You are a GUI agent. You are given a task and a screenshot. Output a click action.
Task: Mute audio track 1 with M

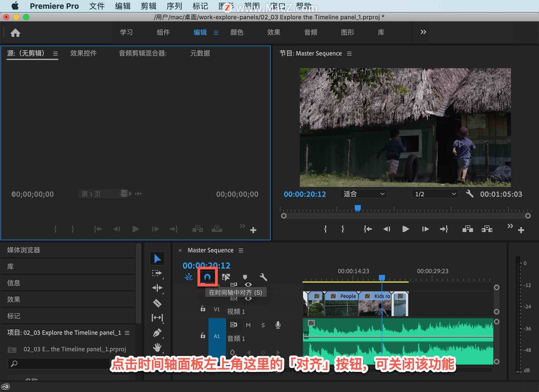pos(248,325)
